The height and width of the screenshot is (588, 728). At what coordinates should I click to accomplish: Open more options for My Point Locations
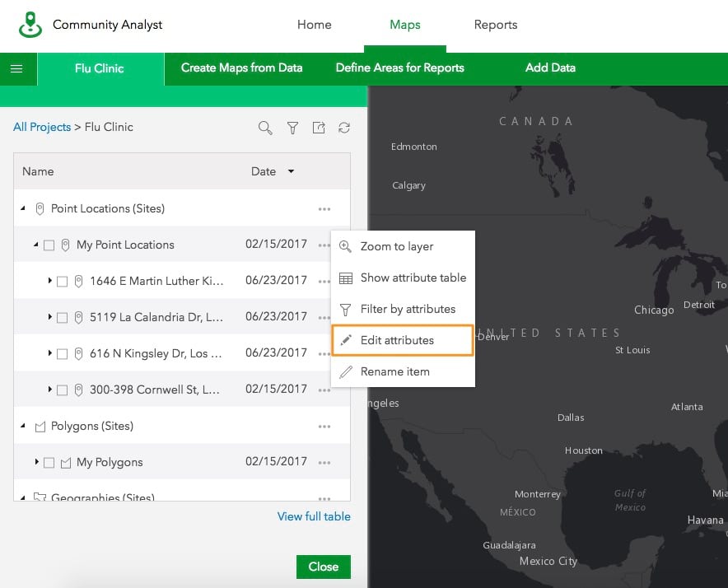click(x=324, y=245)
